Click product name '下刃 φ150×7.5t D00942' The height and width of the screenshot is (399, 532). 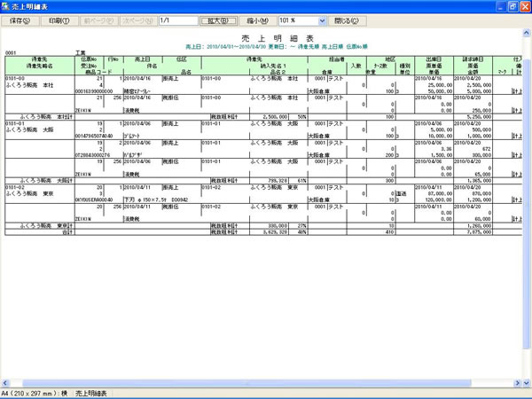156,199
